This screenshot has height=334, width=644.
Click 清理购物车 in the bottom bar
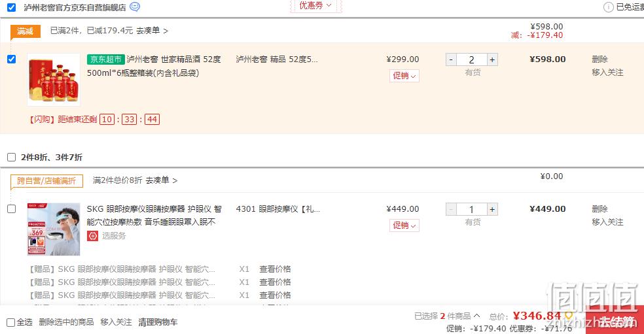pyautogui.click(x=158, y=322)
